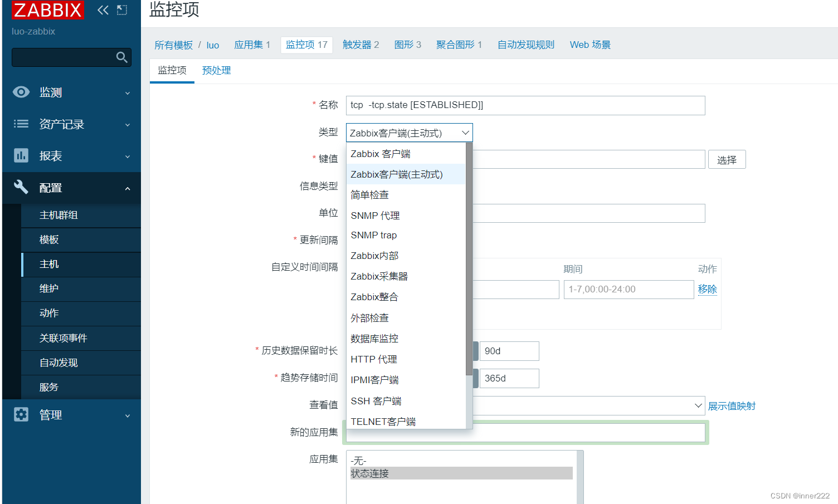The height and width of the screenshot is (504, 838).
Task: Click the list icon for 资产记录
Action: 21,124
